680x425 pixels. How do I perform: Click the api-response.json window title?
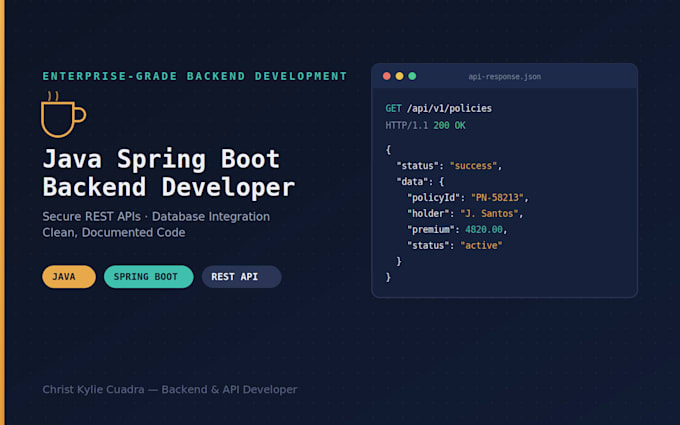(504, 77)
